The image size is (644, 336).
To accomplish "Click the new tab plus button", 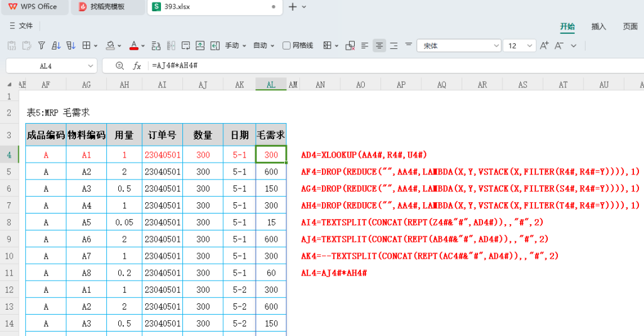I will click(x=292, y=6).
